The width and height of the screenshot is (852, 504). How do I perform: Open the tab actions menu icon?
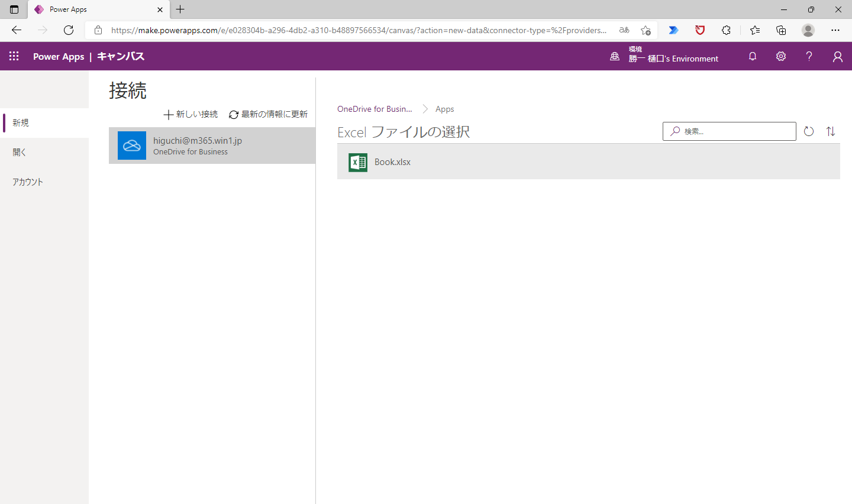coord(14,9)
